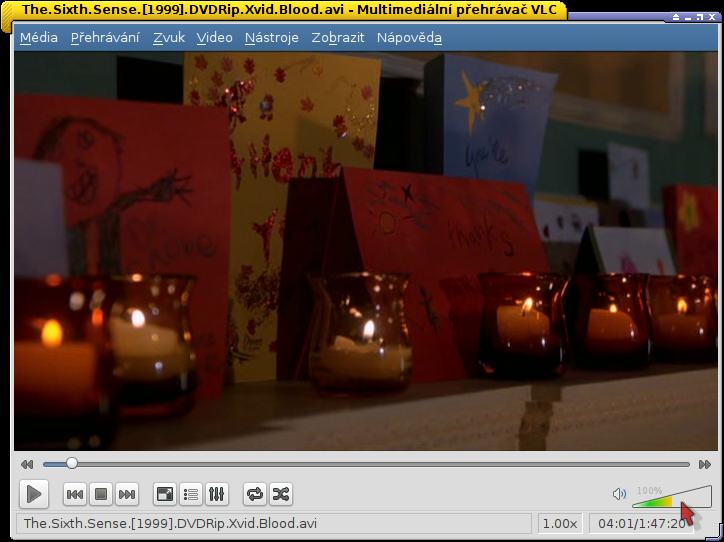Shade window with title bar eject button
The width and height of the screenshot is (724, 542).
tap(676, 17)
